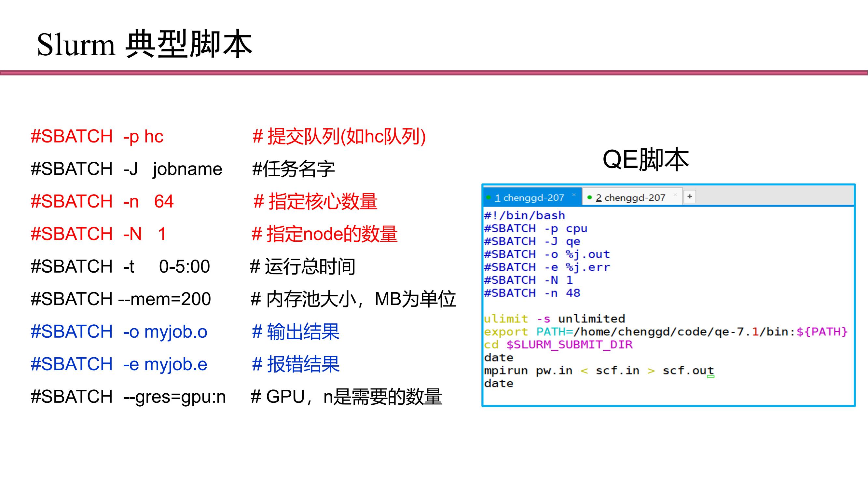Switch to tab 1 chenggd-207
Viewport: 868px width, 488px height.
click(x=532, y=197)
